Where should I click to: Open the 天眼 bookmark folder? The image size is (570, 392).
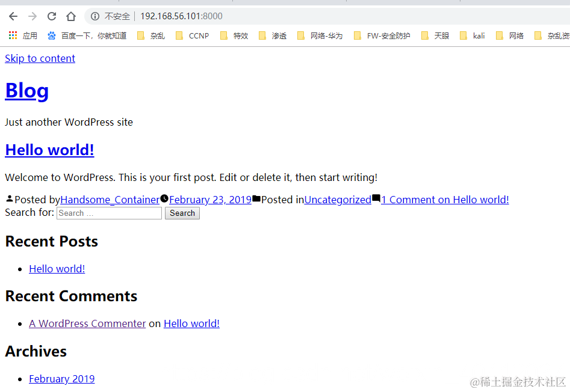tap(435, 35)
